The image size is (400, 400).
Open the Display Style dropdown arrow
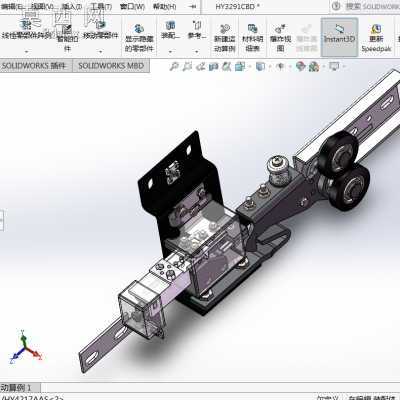[x=269, y=67]
